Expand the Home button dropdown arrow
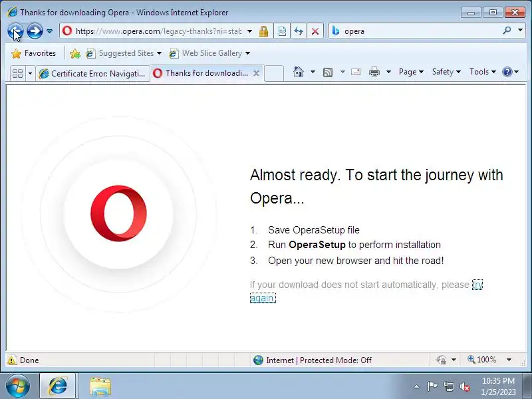Image resolution: width=532 pixels, height=399 pixels. coord(313,72)
